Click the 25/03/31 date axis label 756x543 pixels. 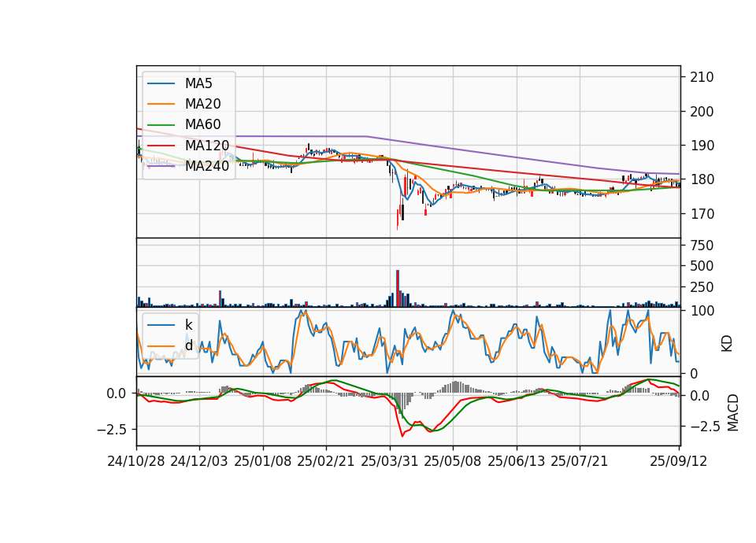tap(390, 461)
